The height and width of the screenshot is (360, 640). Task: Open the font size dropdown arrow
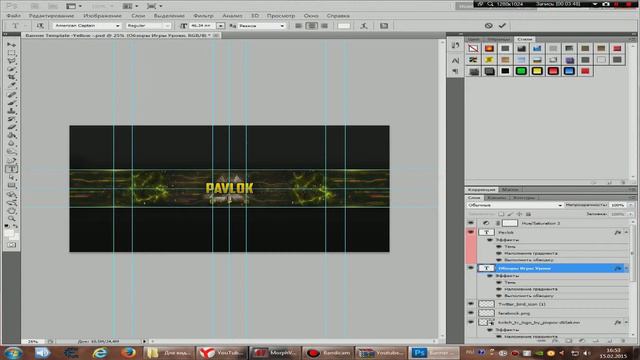[x=220, y=26]
